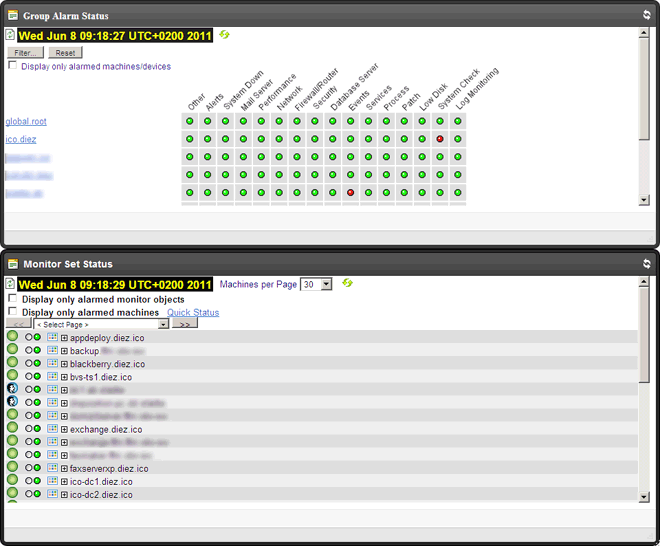Screen dimensions: 660x546
Task: Click Monitor Set Status scrollbar down arrow
Action: tap(644, 497)
